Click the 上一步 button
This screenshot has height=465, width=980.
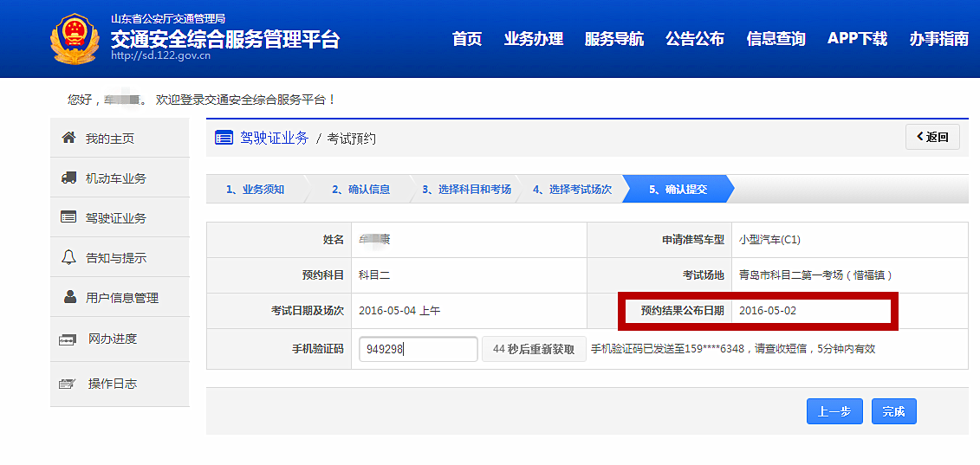[834, 412]
